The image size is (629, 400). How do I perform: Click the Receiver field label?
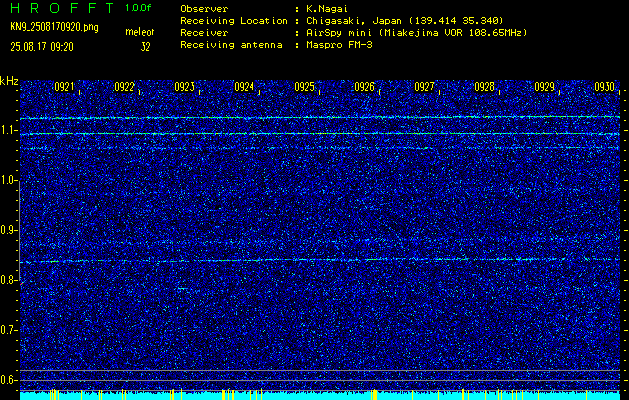204,32
